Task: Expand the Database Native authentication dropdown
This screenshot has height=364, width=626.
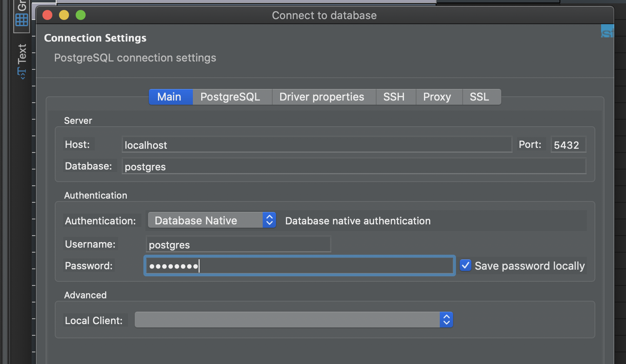Action: click(212, 220)
